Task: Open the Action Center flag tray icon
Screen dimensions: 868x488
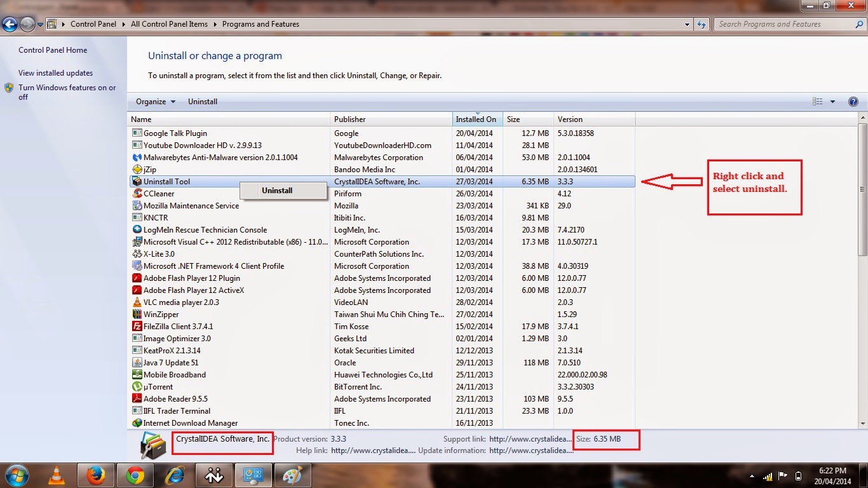Action: click(x=783, y=476)
